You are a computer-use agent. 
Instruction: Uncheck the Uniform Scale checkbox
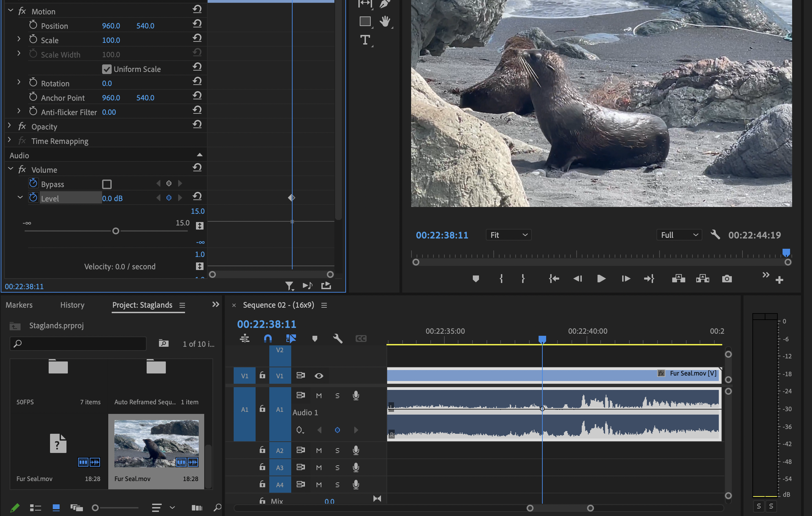tap(107, 69)
